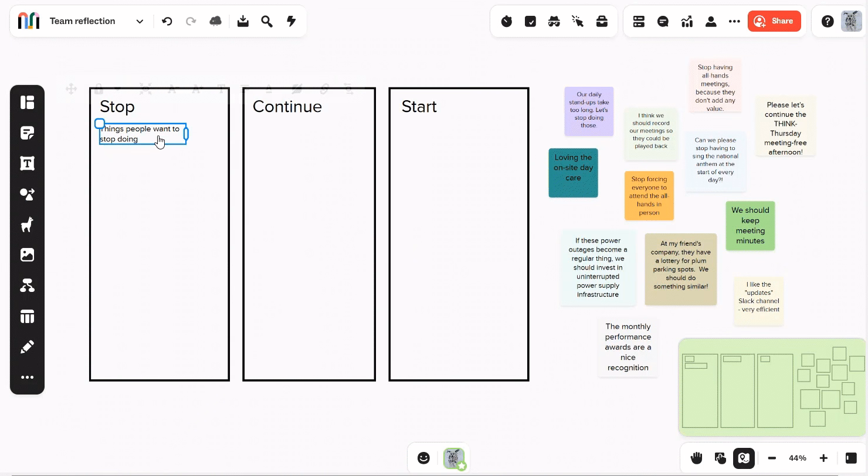The width and height of the screenshot is (868, 476).
Task: Open the outline panel
Action: click(x=639, y=22)
